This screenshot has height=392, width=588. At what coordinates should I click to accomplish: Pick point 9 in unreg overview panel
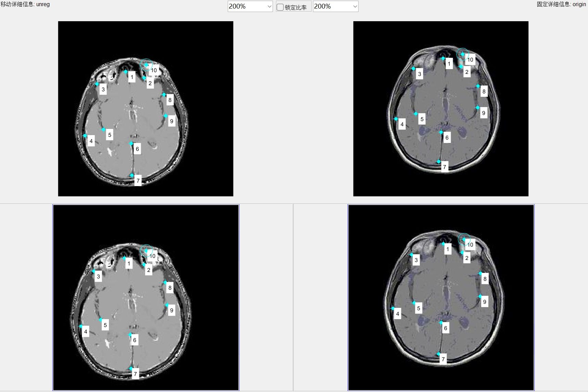[167, 305]
